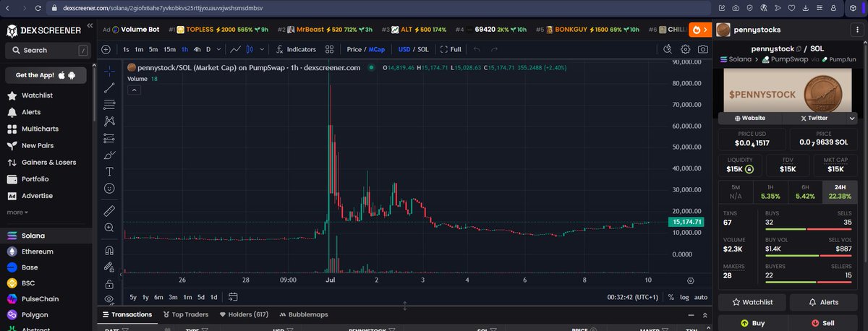Set chart interval to 15m
This screenshot has height=331, width=868.
coord(169,49)
